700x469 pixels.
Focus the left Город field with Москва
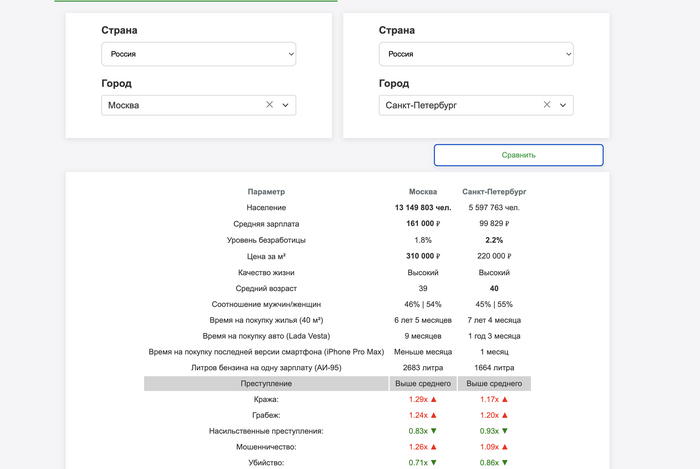(180, 105)
